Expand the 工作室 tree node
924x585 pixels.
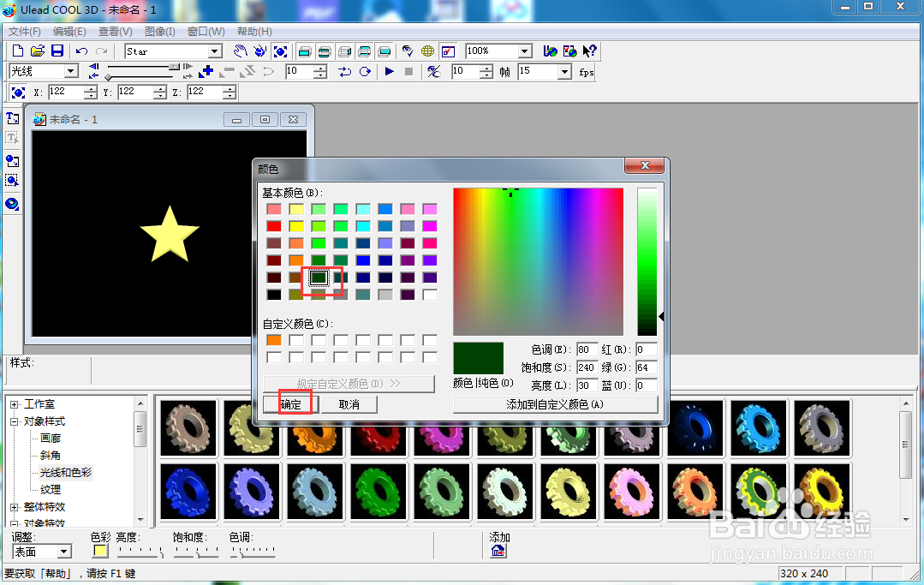tap(15, 404)
